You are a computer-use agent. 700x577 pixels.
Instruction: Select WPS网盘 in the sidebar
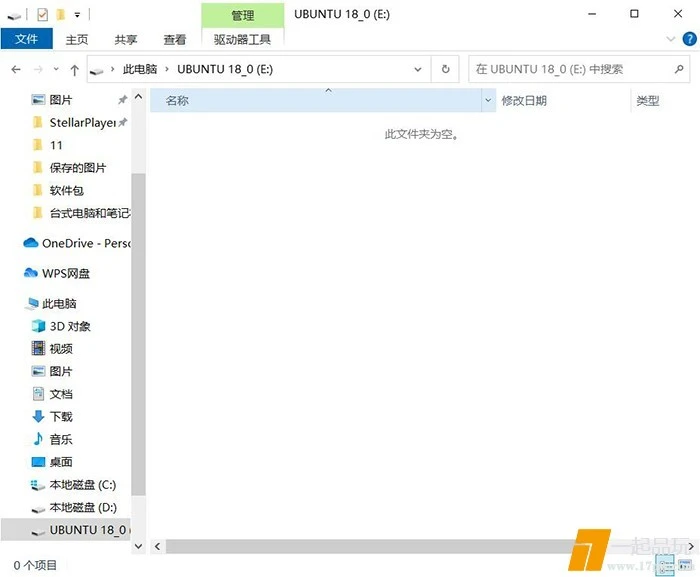(x=66, y=273)
